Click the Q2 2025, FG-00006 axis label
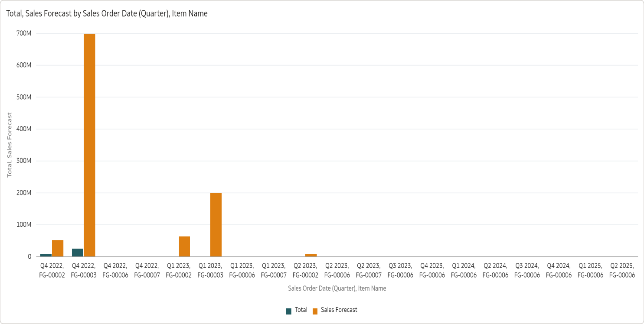Viewport: 644px width, 324px height. pyautogui.click(x=622, y=270)
